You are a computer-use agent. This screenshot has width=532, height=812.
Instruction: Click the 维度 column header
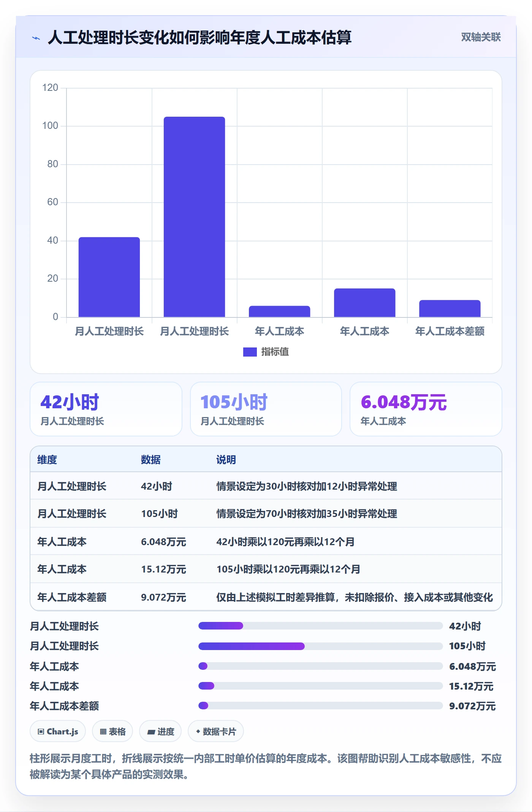pyautogui.click(x=47, y=460)
